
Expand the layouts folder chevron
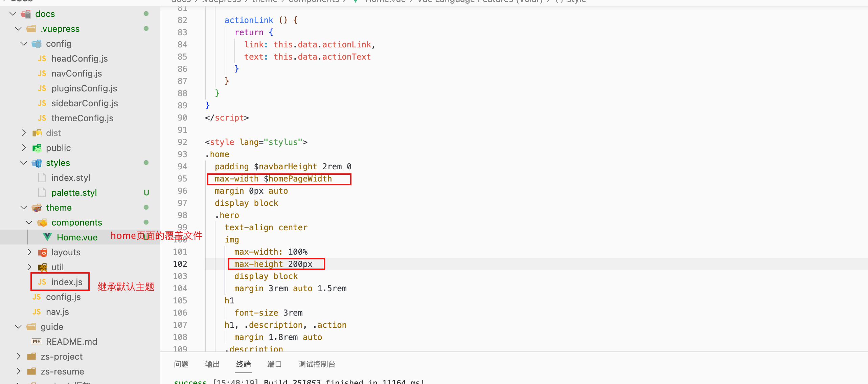point(29,252)
